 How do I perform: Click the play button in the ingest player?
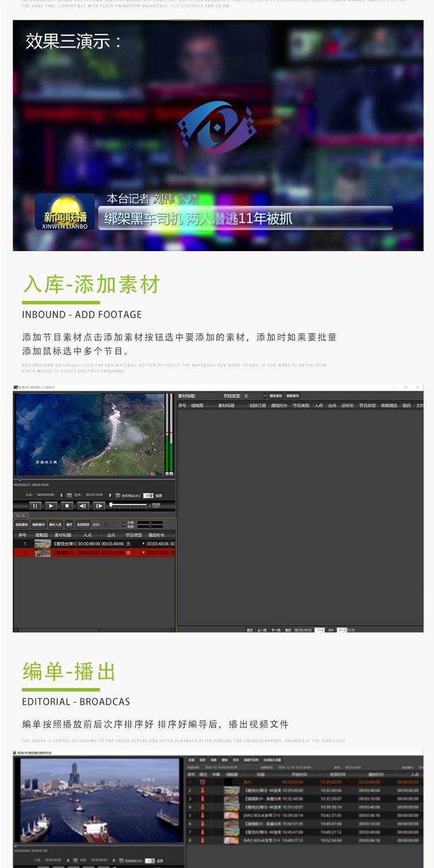click(x=51, y=506)
